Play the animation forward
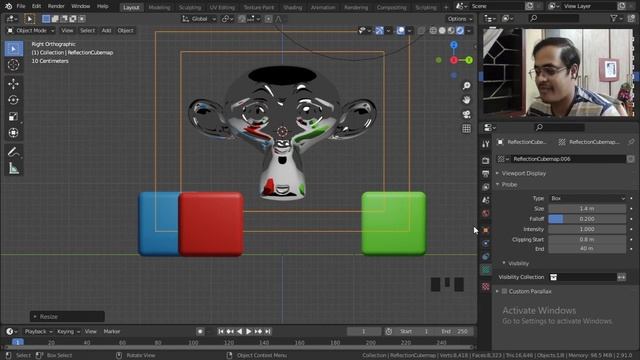The height and width of the screenshot is (360, 640). (x=249, y=331)
